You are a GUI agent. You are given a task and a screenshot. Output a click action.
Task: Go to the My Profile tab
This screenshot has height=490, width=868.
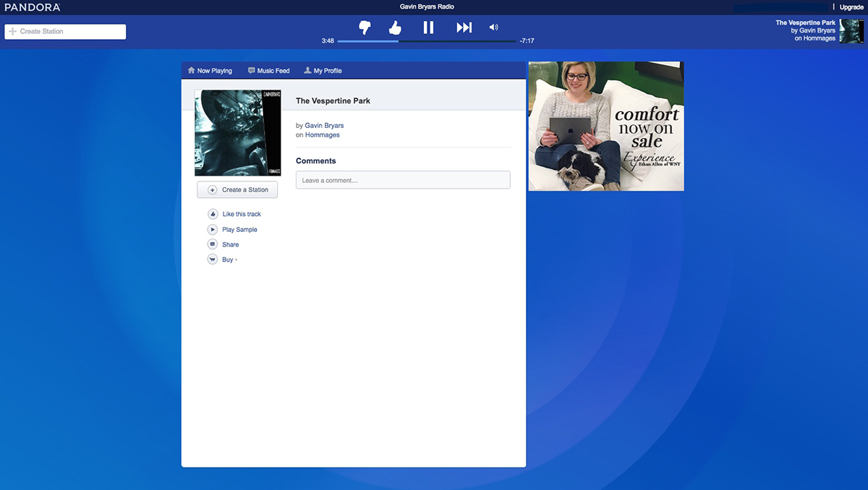point(323,71)
